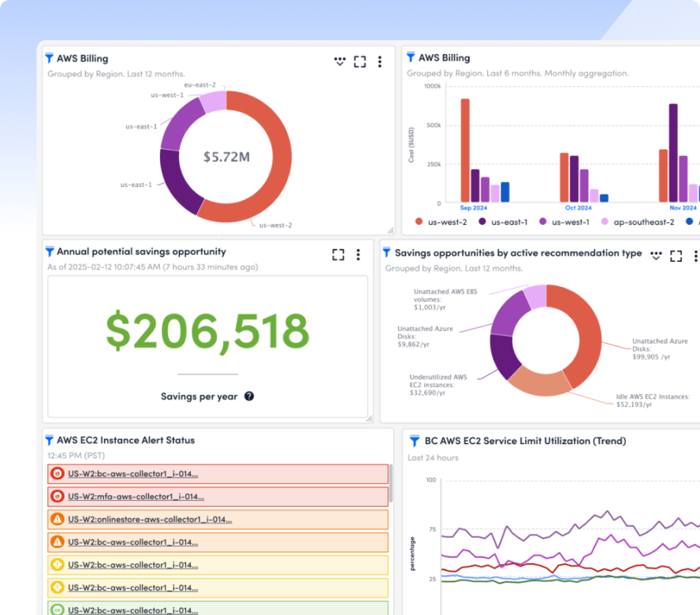Click red Oct 2024 us-west-2 bar
This screenshot has height=615, width=700.
pyautogui.click(x=564, y=177)
